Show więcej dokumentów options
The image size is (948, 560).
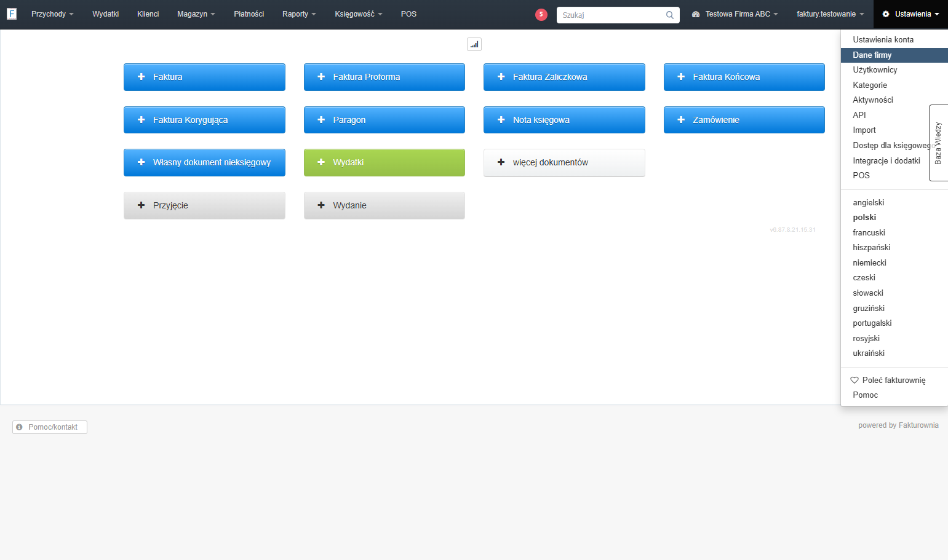(x=564, y=162)
